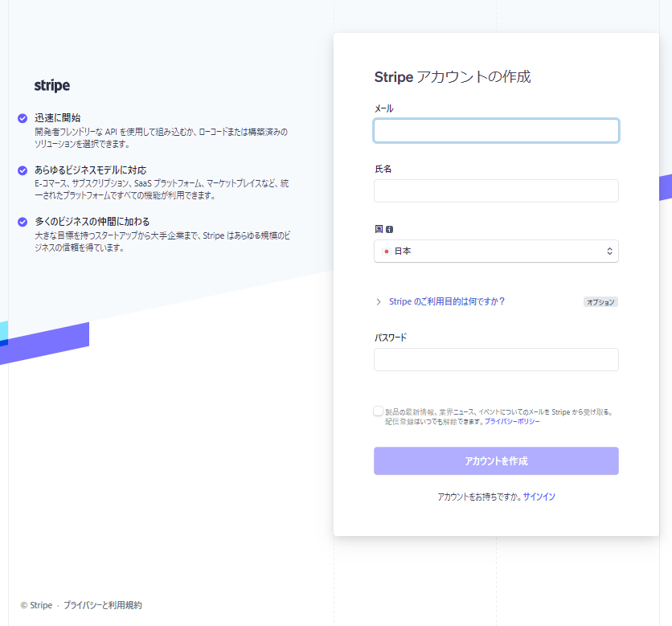Screen dimensions: 672x626
Task: Click the chevron beside Stripe のご利用目的
Action: pos(379,302)
